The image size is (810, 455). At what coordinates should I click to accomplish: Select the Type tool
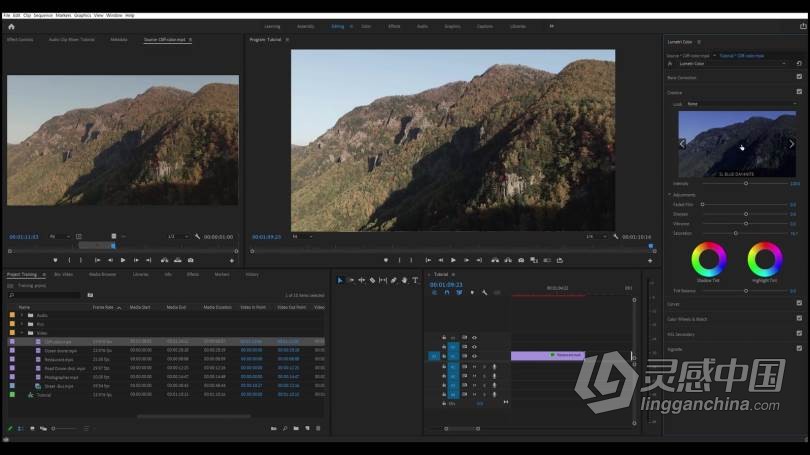(x=415, y=280)
